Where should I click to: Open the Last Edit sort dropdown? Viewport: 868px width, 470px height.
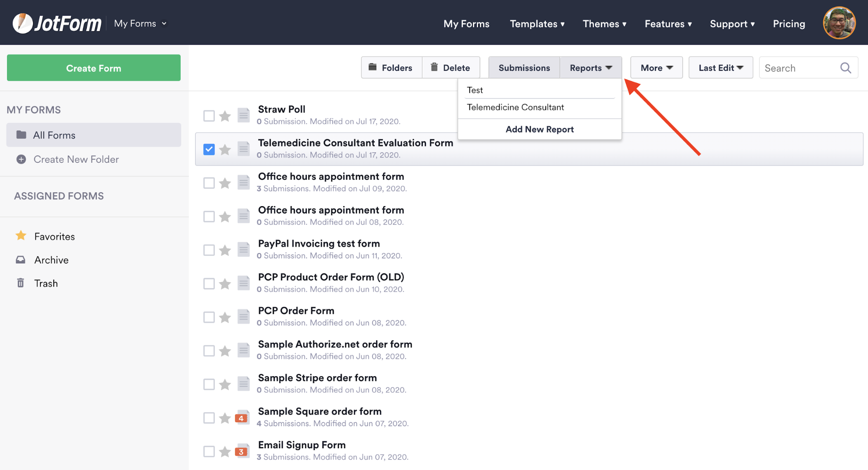(x=720, y=68)
